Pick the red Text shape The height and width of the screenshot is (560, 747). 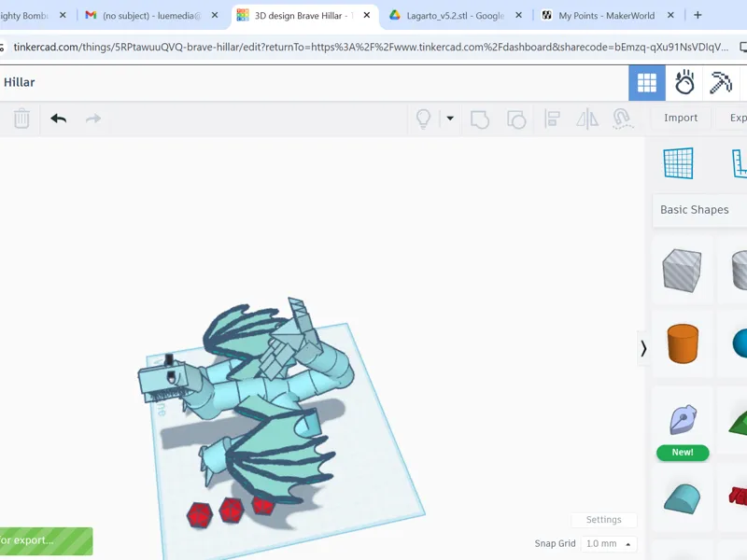coord(738,497)
